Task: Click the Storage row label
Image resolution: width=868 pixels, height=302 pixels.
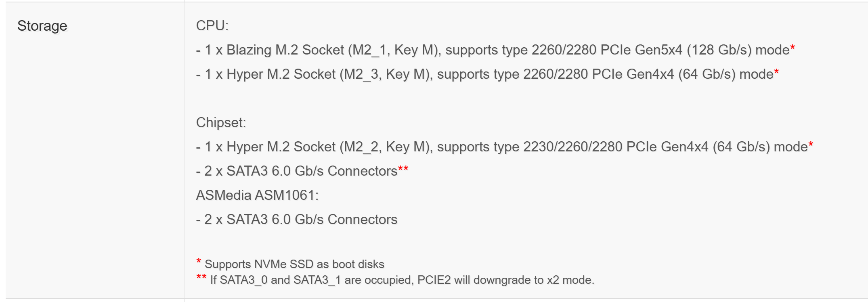Action: (42, 26)
